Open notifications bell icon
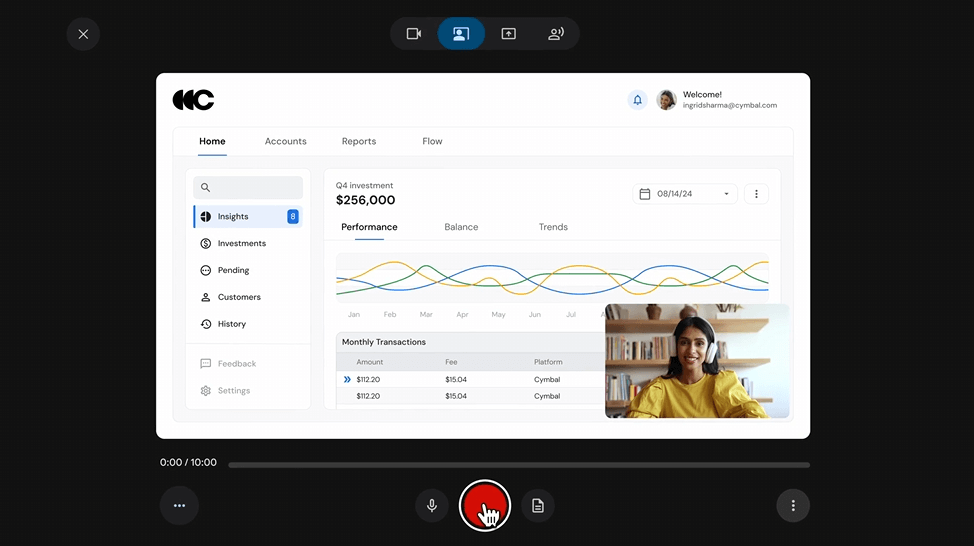974x546 pixels. [637, 100]
